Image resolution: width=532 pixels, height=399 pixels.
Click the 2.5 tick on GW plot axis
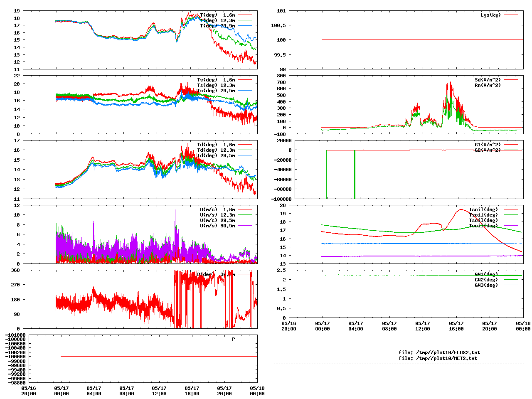tap(281, 270)
